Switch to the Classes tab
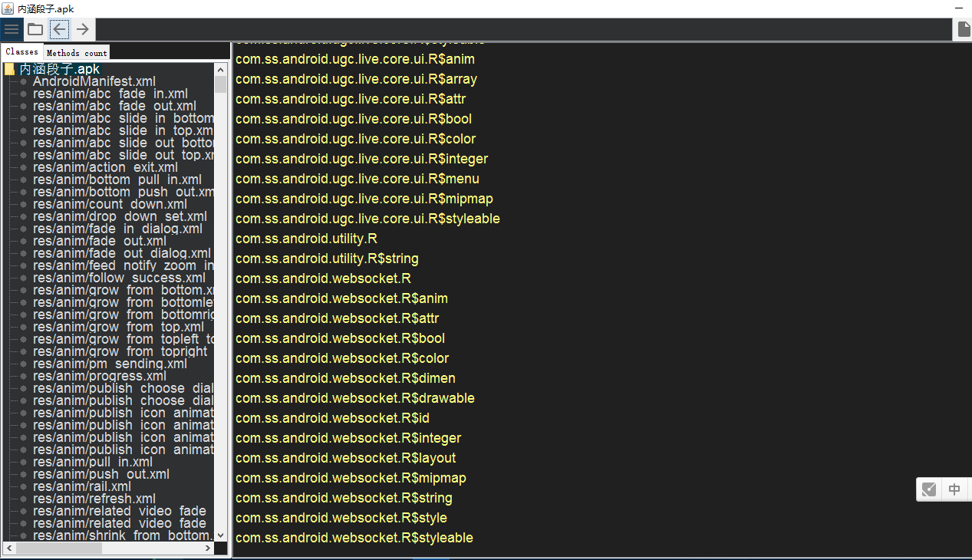This screenshot has height=560, width=972. 21,52
